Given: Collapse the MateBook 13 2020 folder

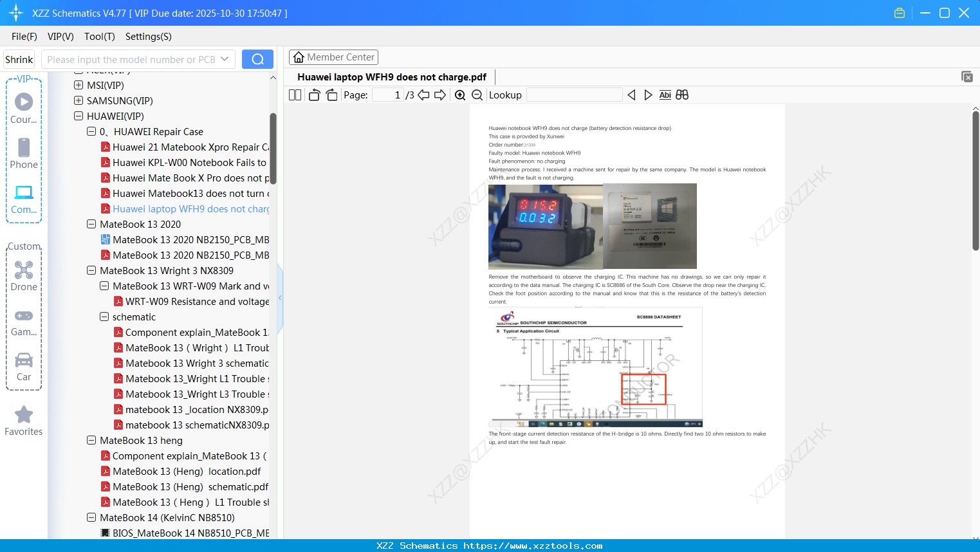Looking at the screenshot, I should pyautogui.click(x=91, y=224).
